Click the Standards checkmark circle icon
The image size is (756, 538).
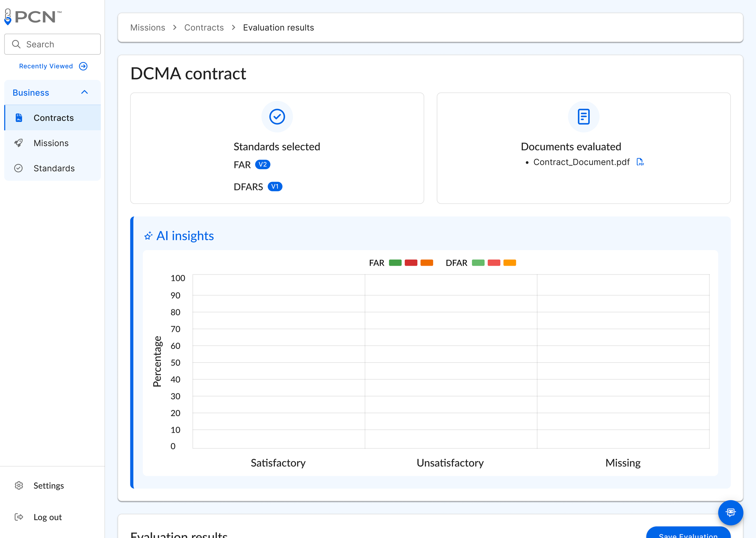click(18, 168)
